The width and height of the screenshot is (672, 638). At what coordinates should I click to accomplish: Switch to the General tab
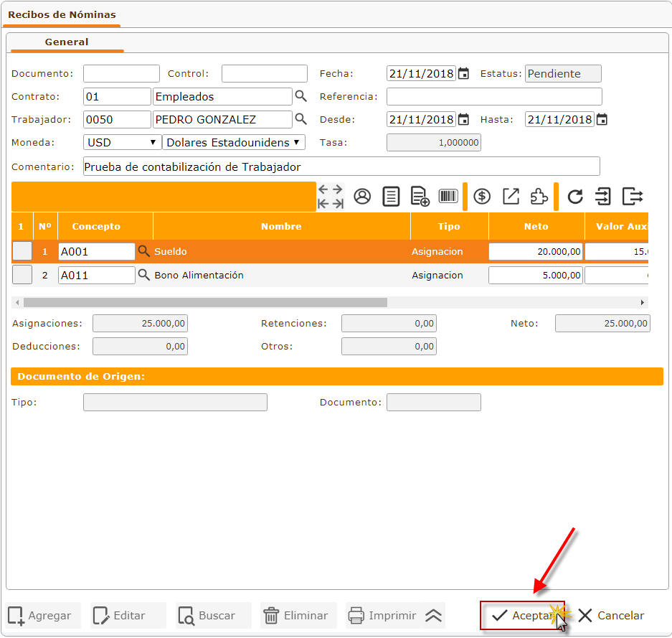click(67, 42)
